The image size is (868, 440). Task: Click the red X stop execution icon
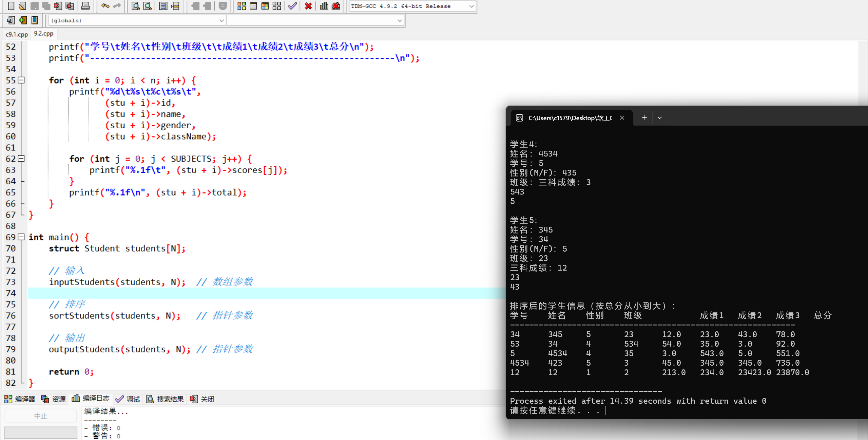(x=308, y=6)
